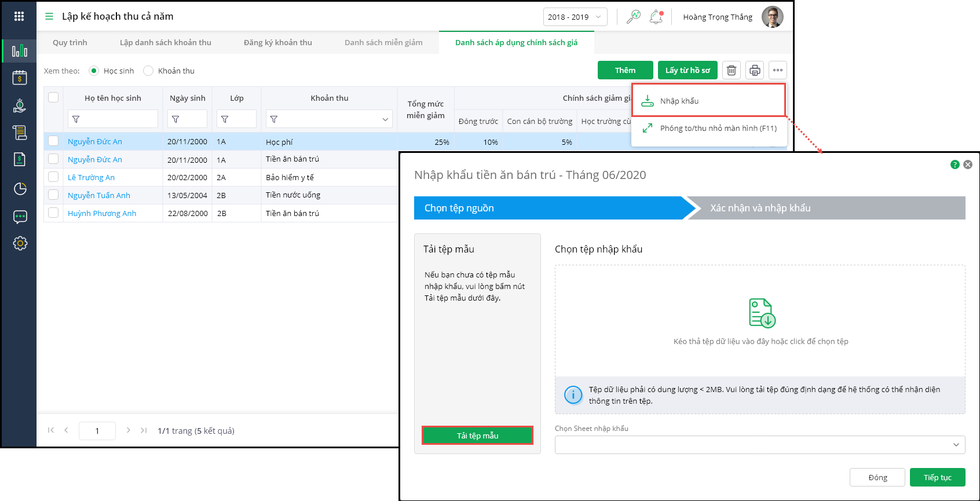Click the page number input field
The width and height of the screenshot is (980, 501).
coord(97,430)
